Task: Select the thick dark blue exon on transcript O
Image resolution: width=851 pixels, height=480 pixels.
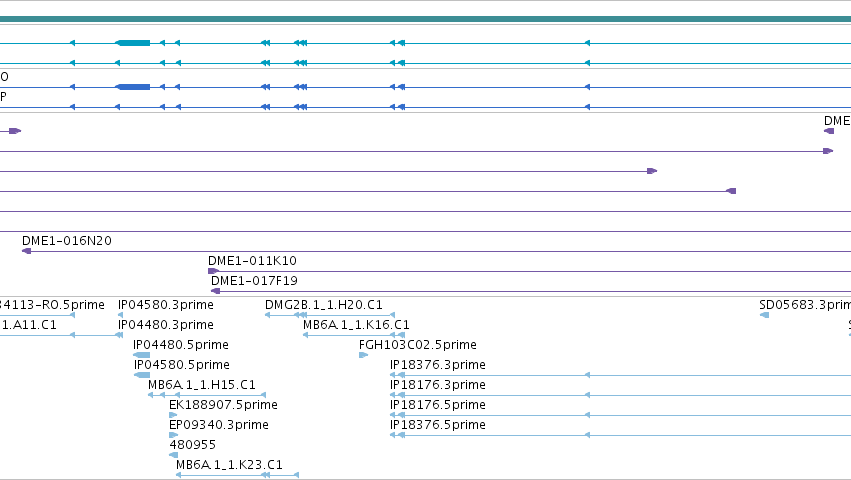Action: (x=134, y=87)
